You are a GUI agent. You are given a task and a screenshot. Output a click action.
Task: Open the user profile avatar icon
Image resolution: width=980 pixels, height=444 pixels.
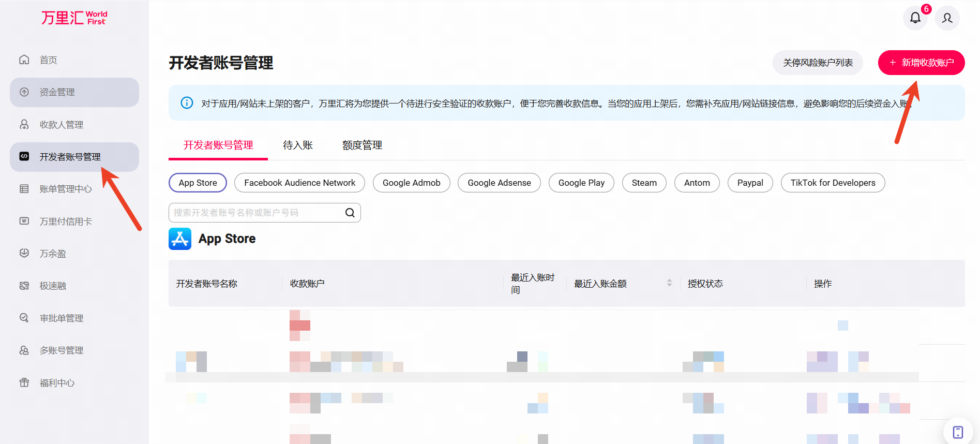(947, 18)
